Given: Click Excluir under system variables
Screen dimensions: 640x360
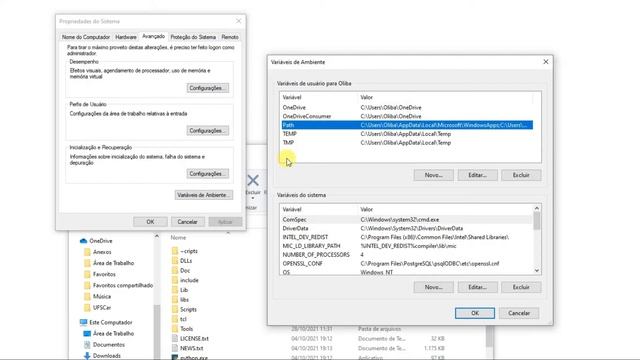Looking at the screenshot, I should click(521, 287).
